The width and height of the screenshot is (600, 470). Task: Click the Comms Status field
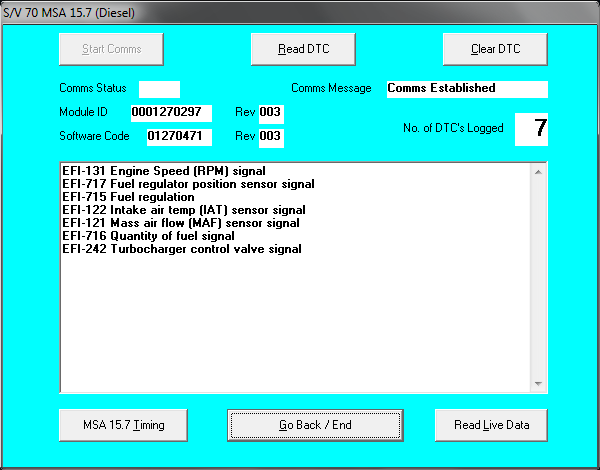coord(159,89)
